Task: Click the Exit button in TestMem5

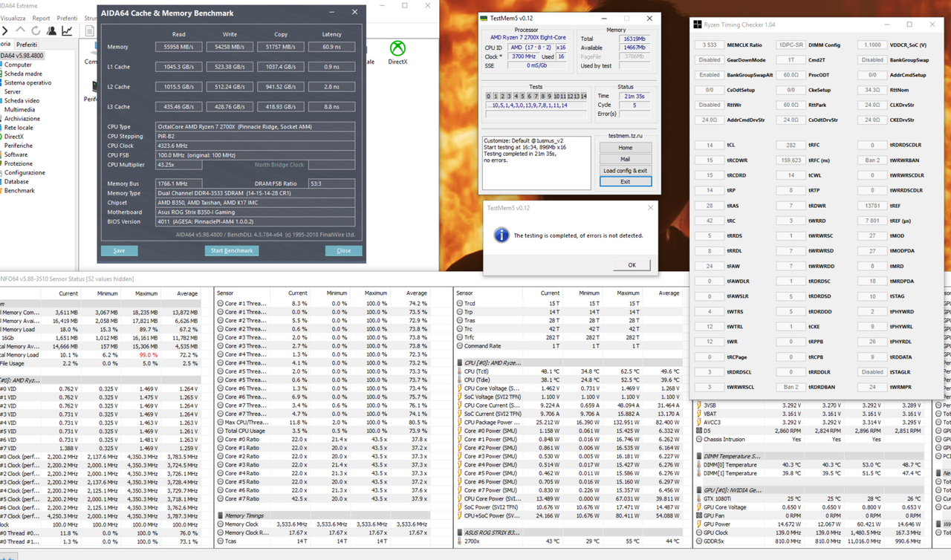Action: (625, 181)
